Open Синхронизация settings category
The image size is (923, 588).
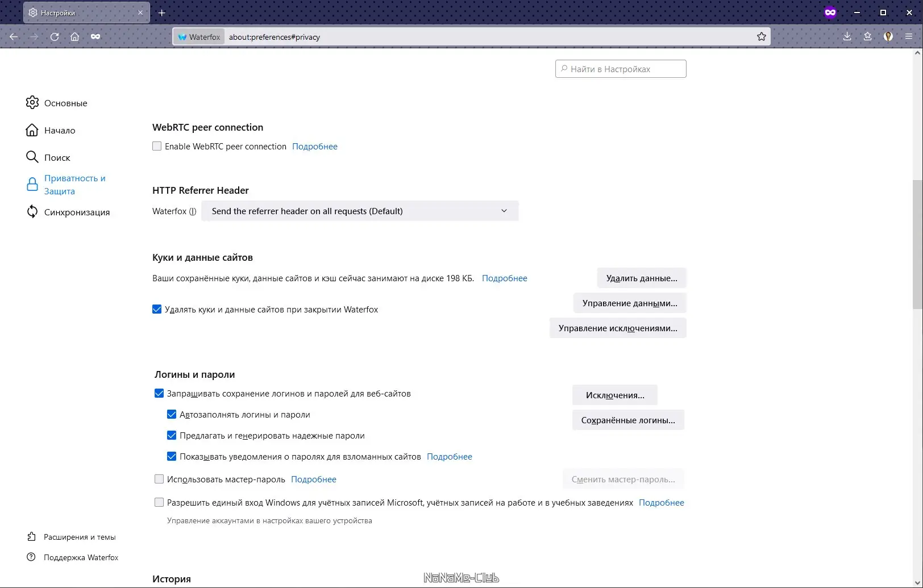tap(68, 212)
